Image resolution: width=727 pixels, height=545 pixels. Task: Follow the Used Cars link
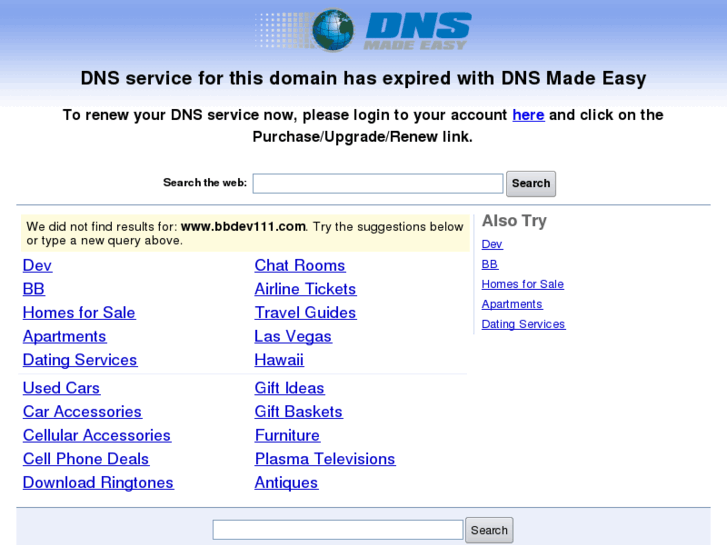tap(61, 388)
